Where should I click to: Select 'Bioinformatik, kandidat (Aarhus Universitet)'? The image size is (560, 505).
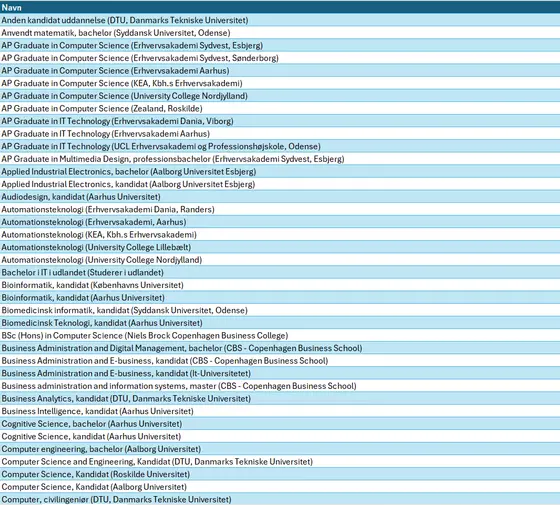280,298
